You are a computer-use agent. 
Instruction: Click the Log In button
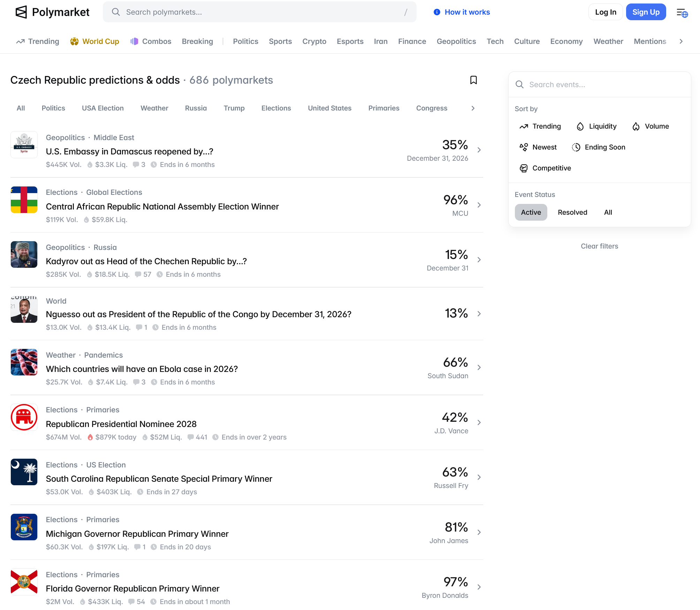(x=606, y=12)
